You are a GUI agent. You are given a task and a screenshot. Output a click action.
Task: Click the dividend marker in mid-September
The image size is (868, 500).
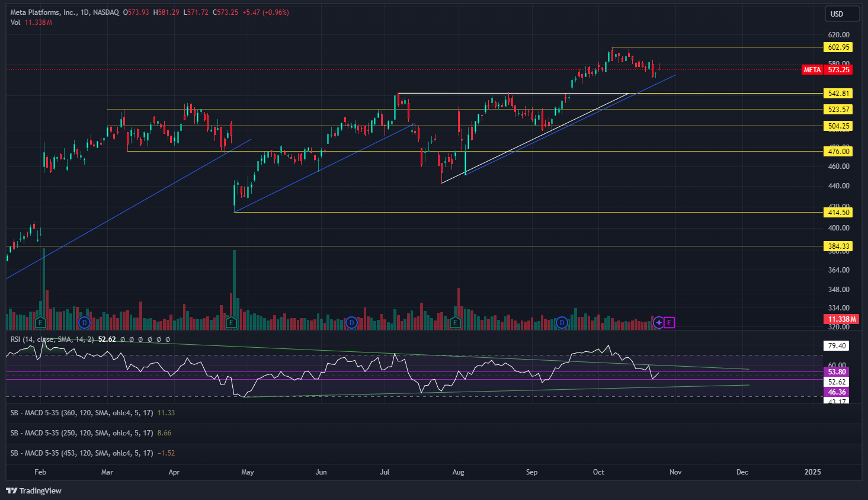point(562,323)
